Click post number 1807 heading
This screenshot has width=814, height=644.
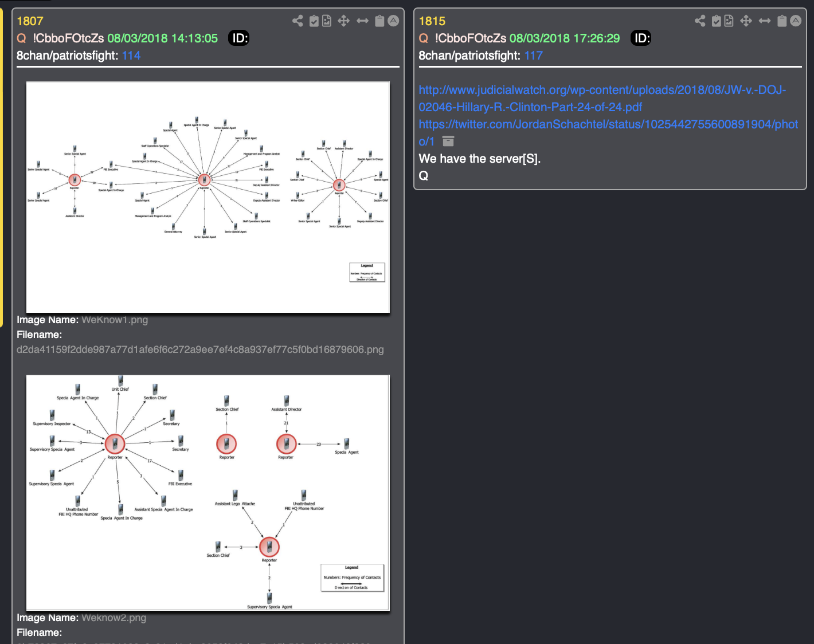coord(30,21)
